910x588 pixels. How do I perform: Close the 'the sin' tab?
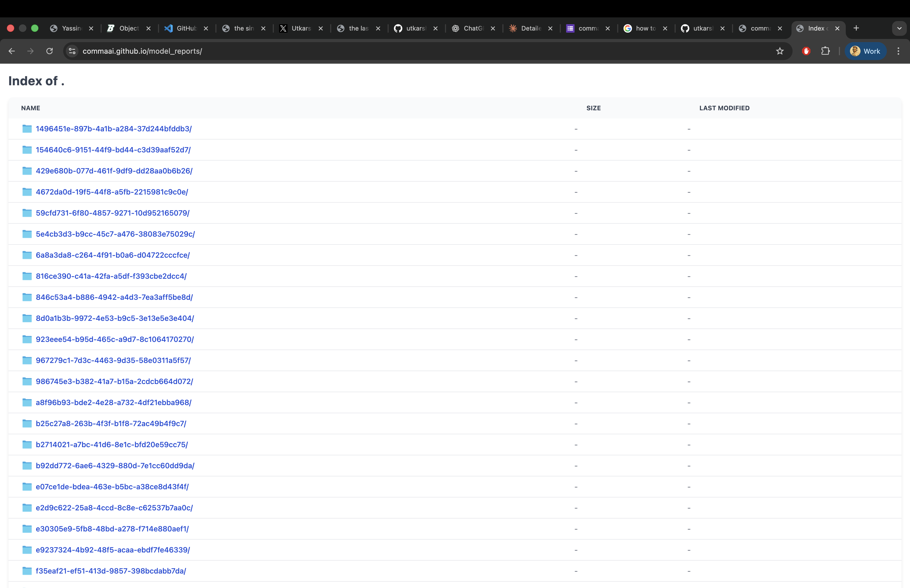tap(263, 28)
